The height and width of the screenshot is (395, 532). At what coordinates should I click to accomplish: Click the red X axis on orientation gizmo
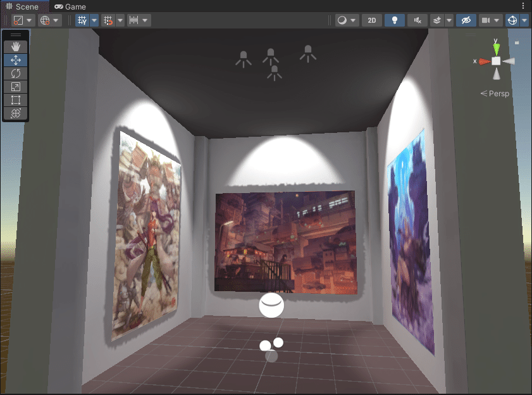(x=483, y=61)
